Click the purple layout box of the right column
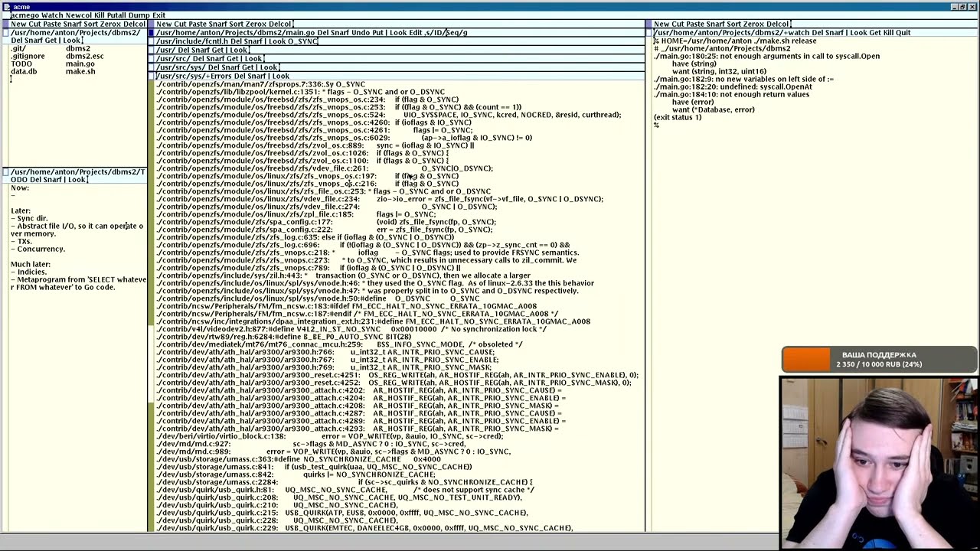The height and width of the screenshot is (551, 980). [x=649, y=24]
